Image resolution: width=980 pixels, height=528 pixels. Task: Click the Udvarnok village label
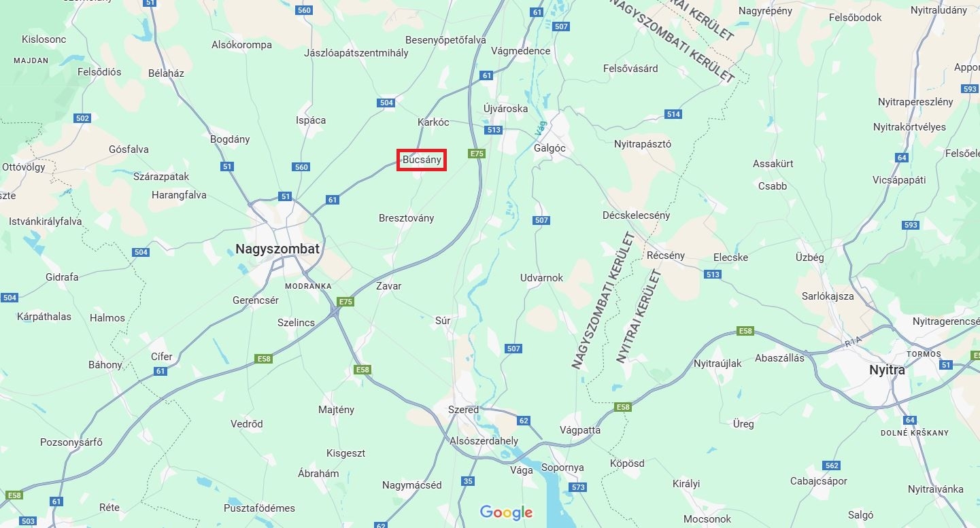(541, 278)
